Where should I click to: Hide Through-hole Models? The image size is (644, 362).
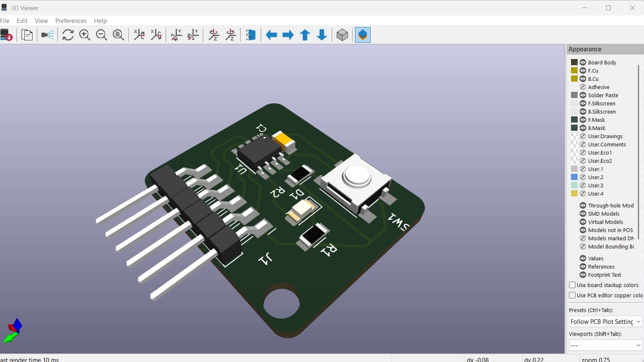[x=583, y=205]
